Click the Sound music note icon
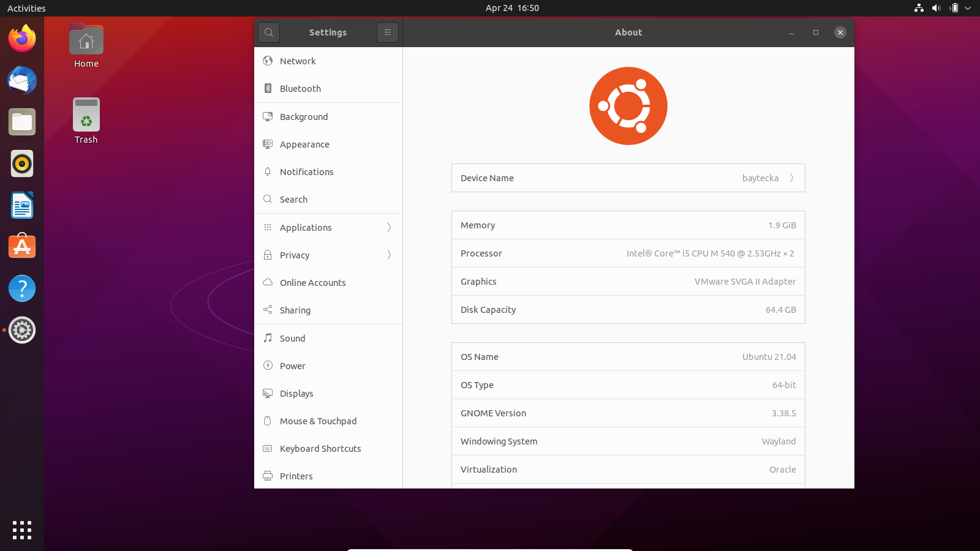Viewport: 980px width, 551px height. [x=268, y=338]
